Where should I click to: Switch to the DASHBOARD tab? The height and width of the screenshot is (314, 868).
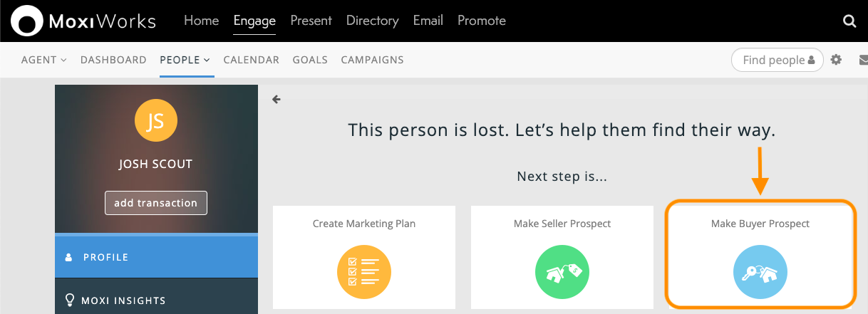point(113,60)
